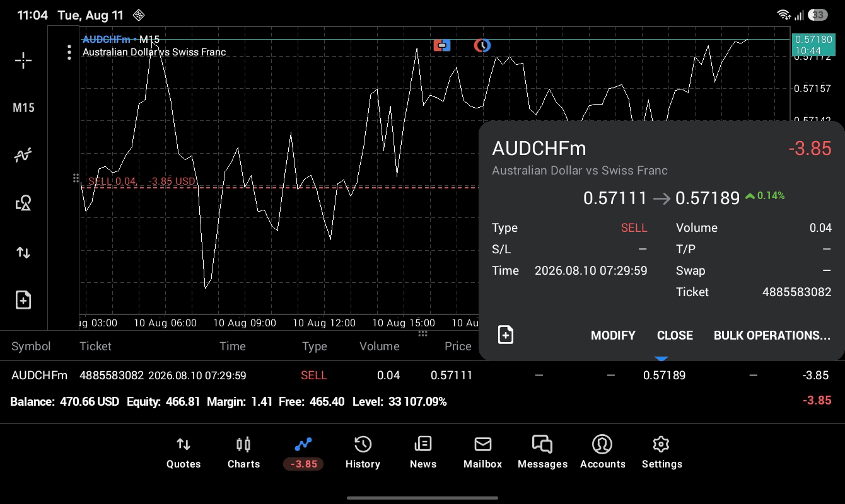This screenshot has width=845, height=504.
Task: Tap the Symbol column header
Action: pos(31,346)
